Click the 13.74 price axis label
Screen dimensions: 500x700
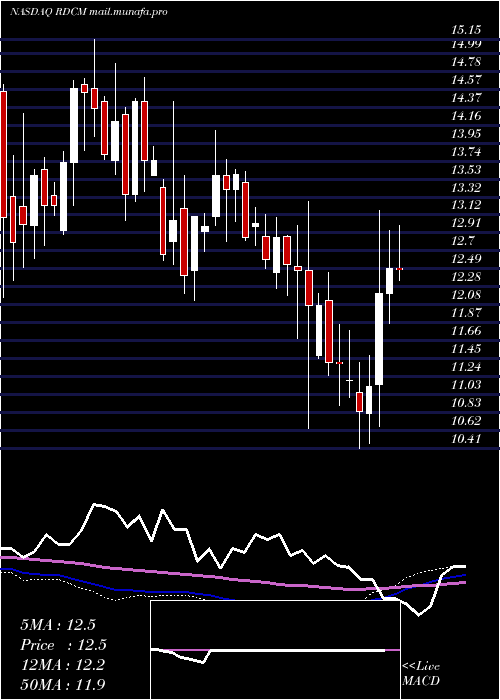click(x=466, y=152)
